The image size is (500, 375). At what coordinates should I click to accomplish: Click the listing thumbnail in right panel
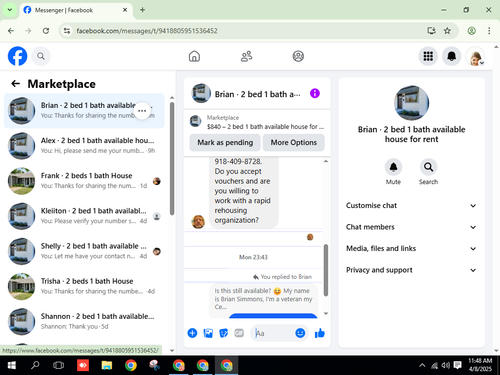click(x=411, y=103)
